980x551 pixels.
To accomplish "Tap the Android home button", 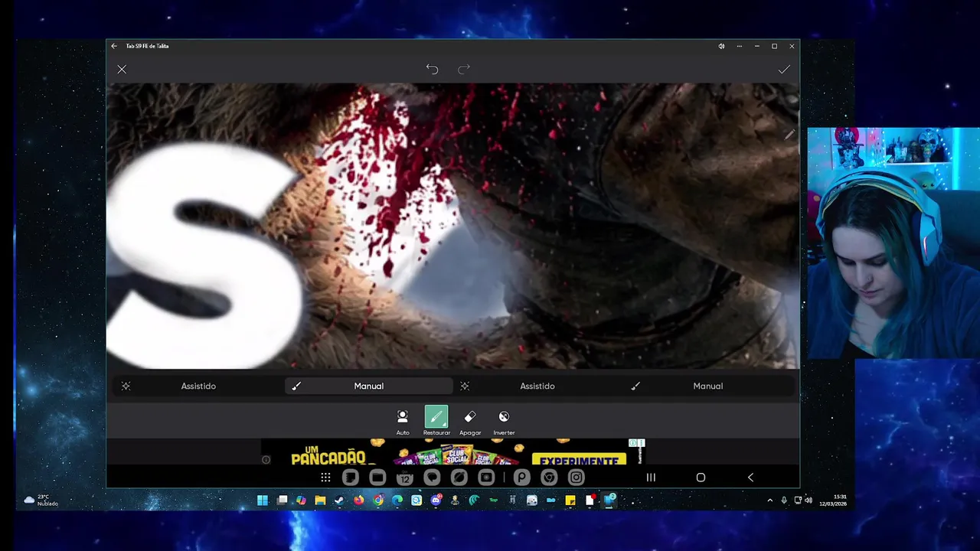I will point(701,478).
